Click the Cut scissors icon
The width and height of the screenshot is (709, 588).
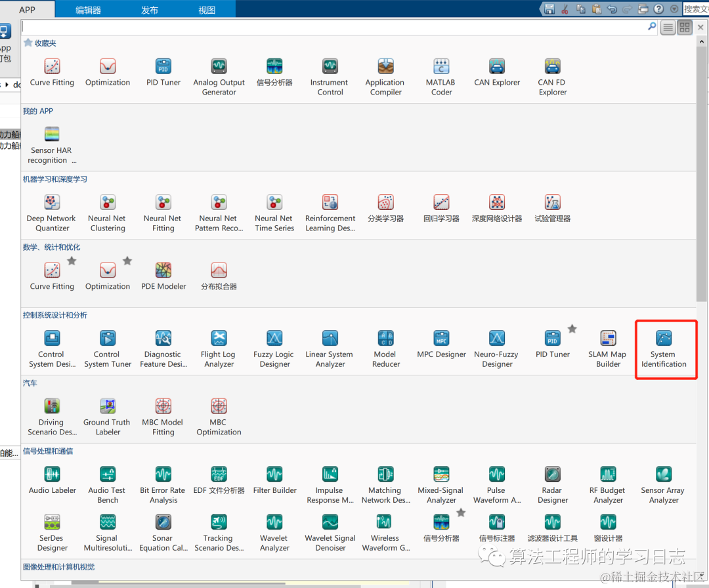(x=565, y=9)
